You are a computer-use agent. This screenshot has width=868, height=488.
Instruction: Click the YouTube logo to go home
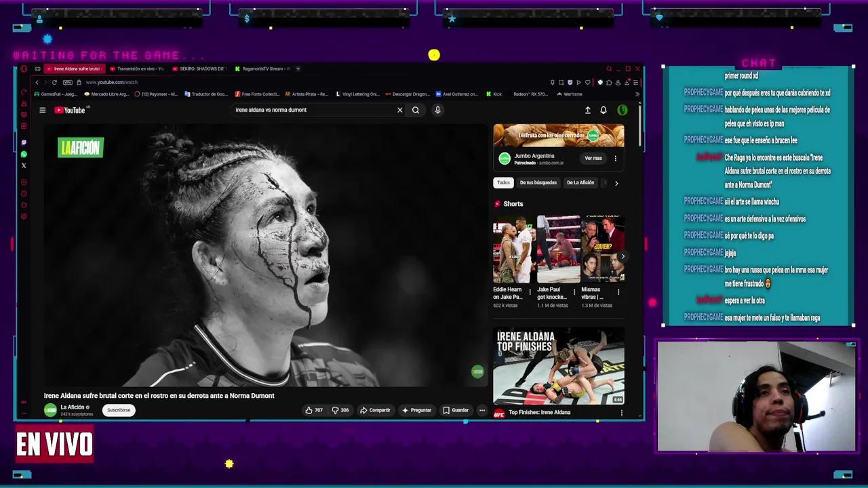(x=70, y=110)
